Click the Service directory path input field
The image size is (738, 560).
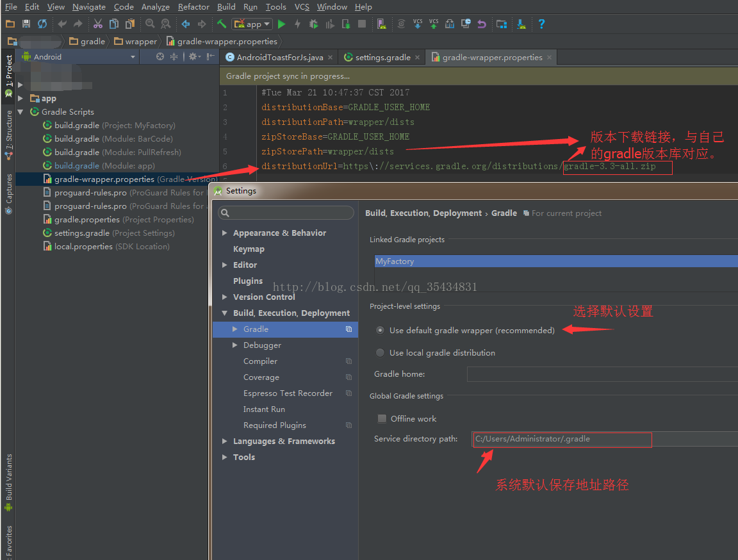pyautogui.click(x=561, y=440)
